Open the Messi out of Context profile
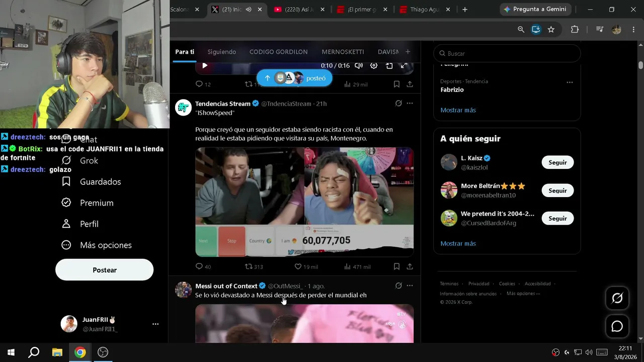This screenshot has width=644, height=362. 226,286
